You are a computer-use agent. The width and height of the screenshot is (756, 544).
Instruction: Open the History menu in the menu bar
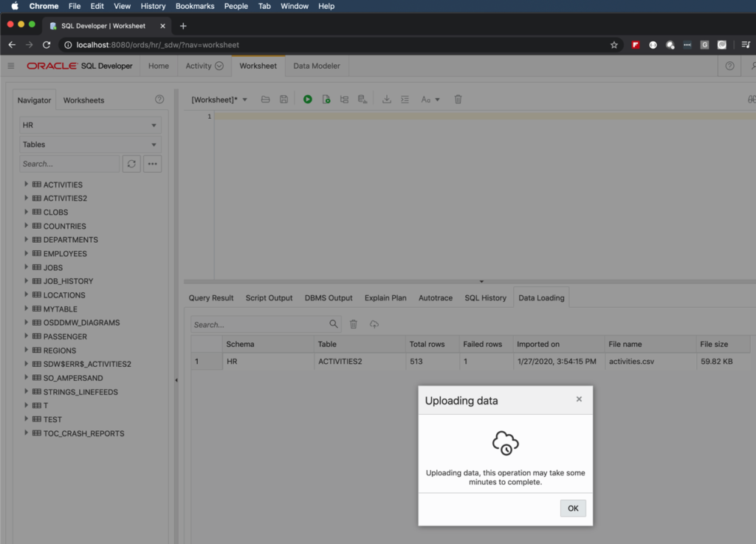tap(153, 6)
